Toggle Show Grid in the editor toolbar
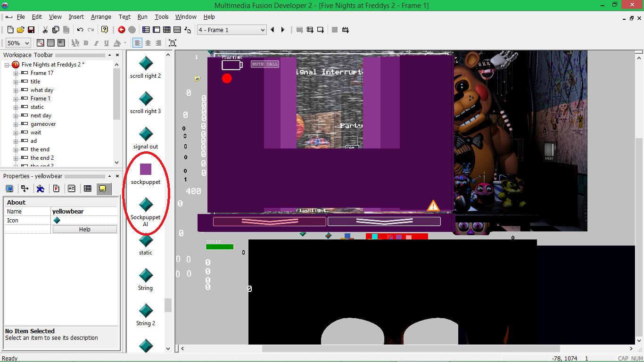644x362 pixels. [x=51, y=43]
